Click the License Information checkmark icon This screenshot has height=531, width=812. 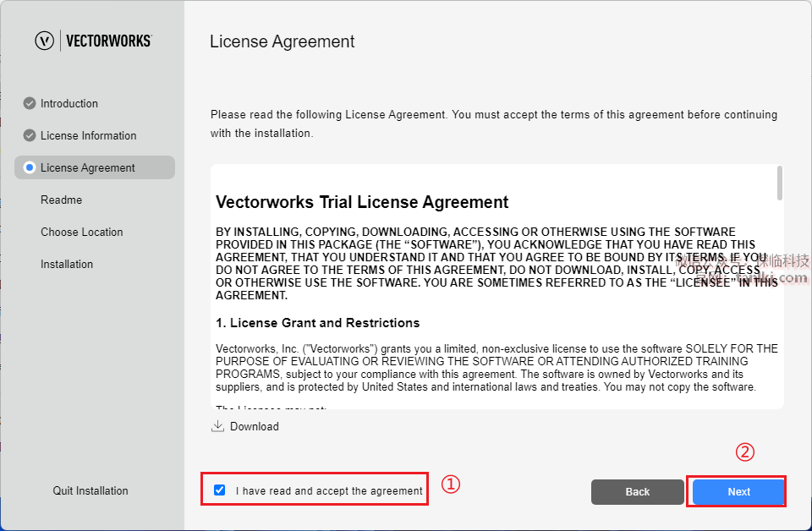click(30, 135)
